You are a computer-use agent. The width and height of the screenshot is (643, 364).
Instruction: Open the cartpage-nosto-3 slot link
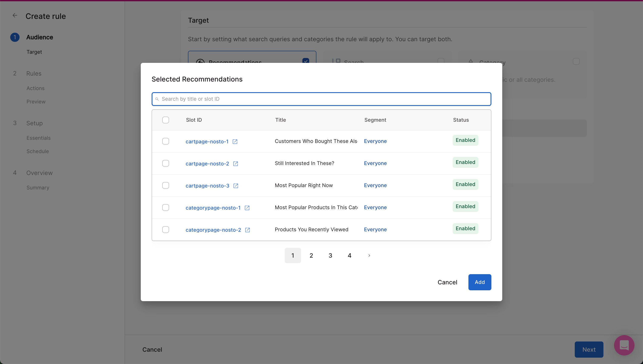[207, 186]
